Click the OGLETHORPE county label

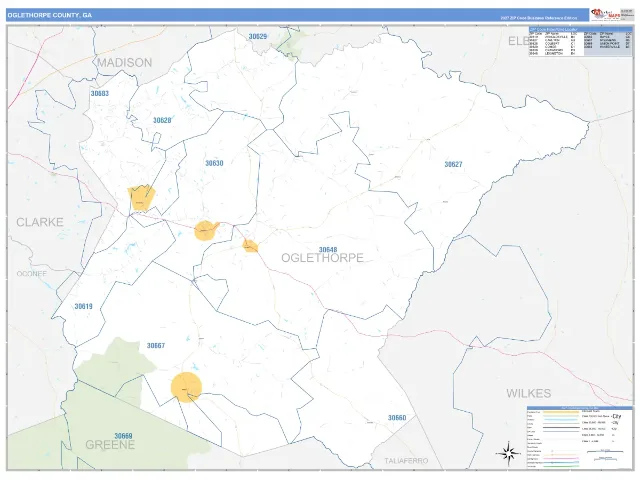(322, 258)
